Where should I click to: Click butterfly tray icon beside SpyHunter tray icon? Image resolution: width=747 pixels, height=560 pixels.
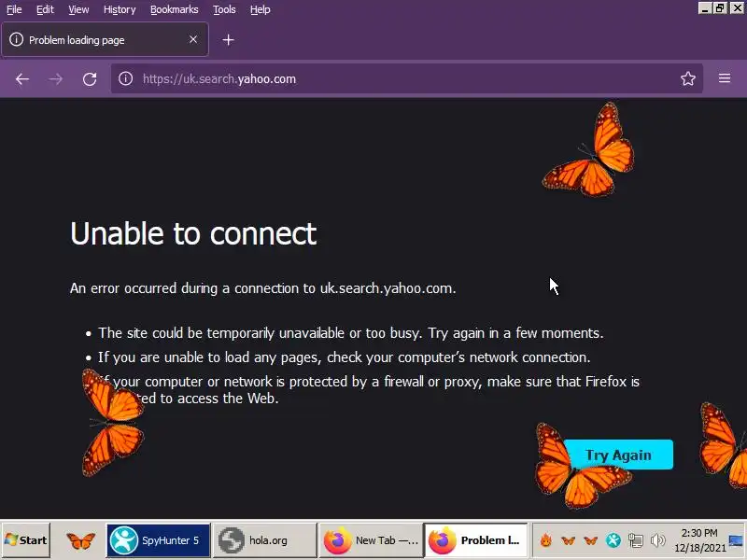click(590, 540)
